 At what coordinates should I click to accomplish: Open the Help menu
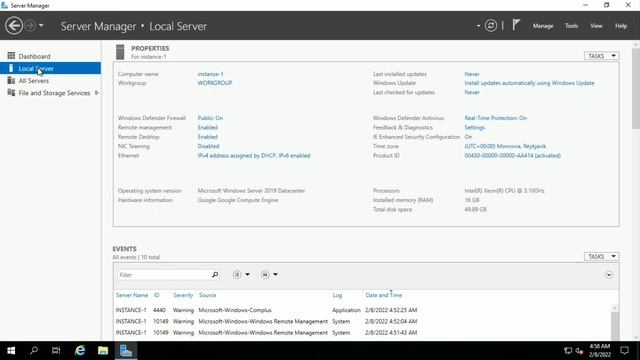[621, 26]
